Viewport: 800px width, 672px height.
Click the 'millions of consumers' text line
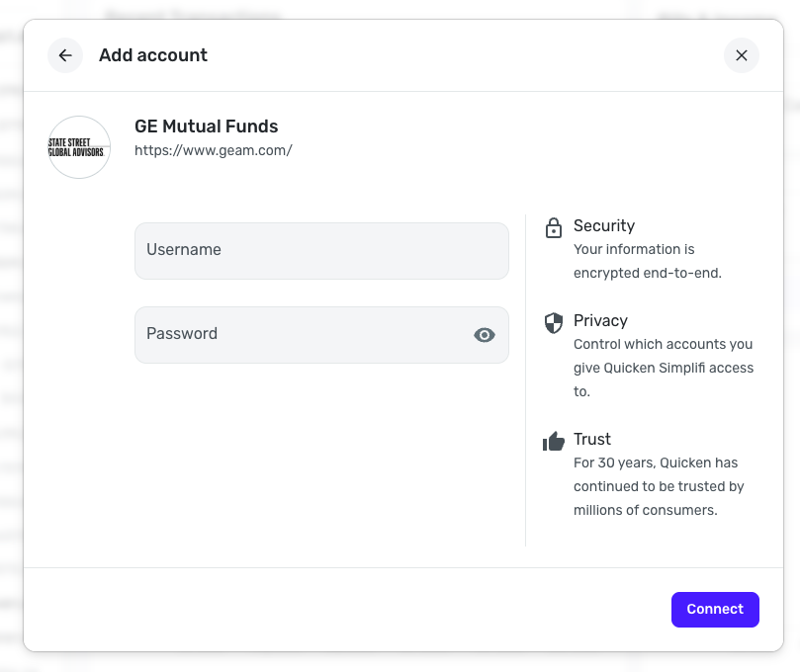(x=645, y=510)
